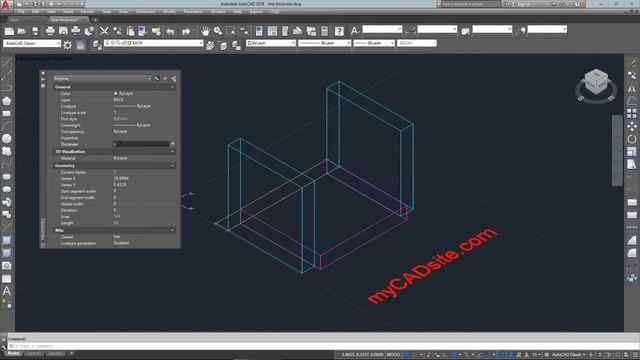Toggle the BACK layer on/off bulb
The height and width of the screenshot is (360, 640).
[x=108, y=43]
